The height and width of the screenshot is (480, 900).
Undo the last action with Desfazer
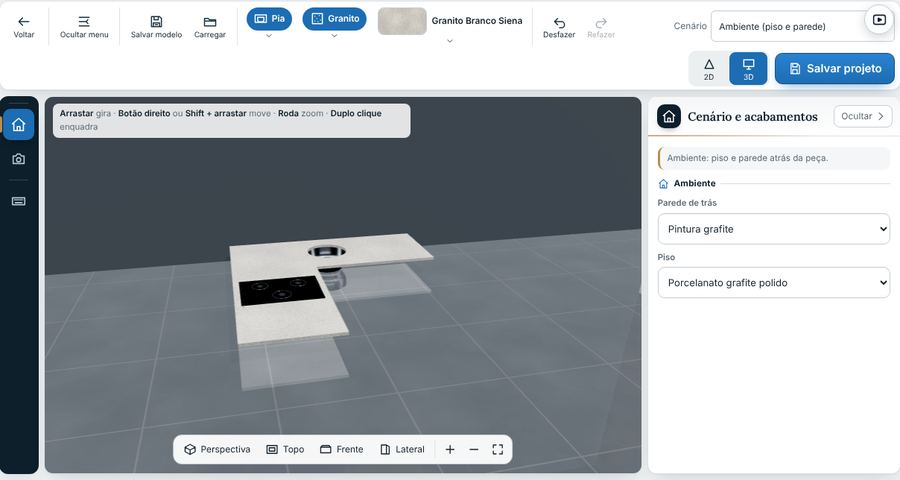(559, 26)
